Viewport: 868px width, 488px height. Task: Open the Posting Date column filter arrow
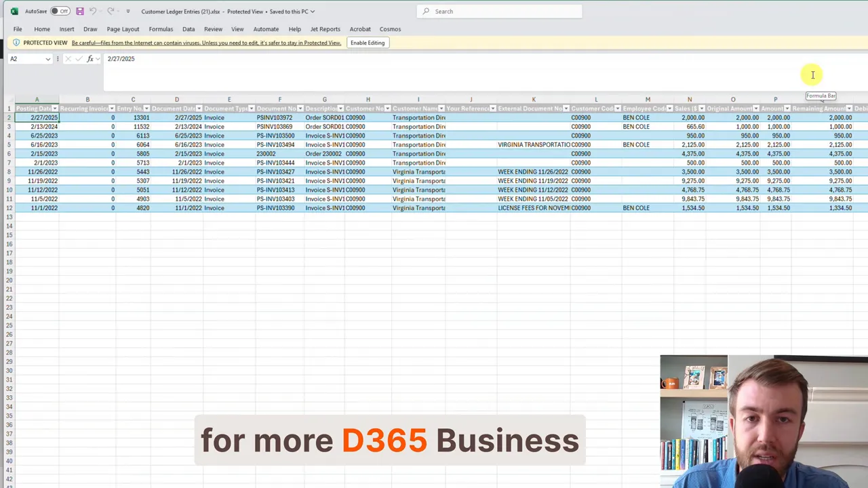coord(55,108)
